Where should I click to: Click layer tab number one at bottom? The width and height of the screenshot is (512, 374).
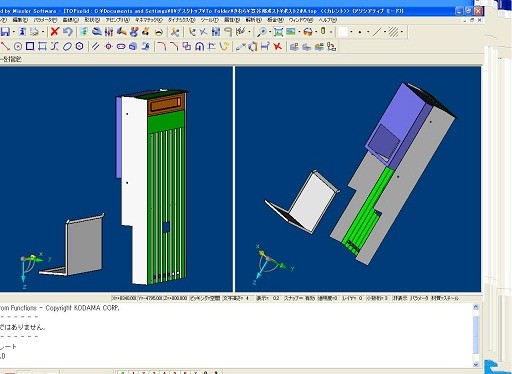coord(133,372)
